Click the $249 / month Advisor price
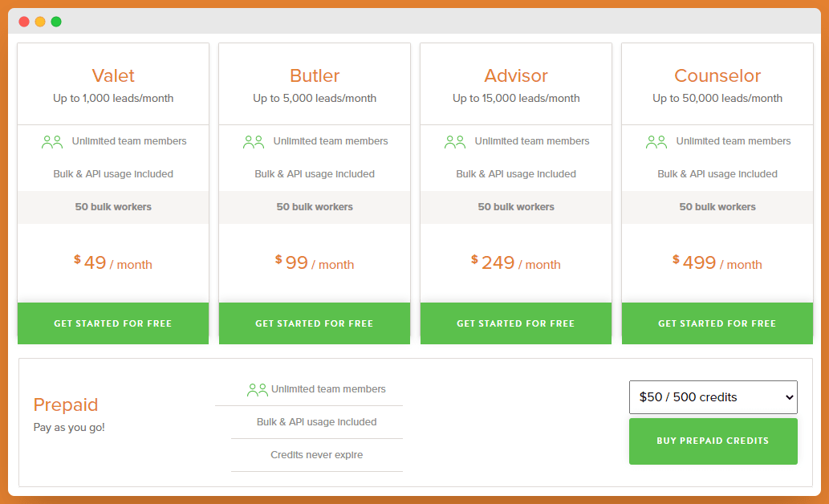 coord(516,263)
